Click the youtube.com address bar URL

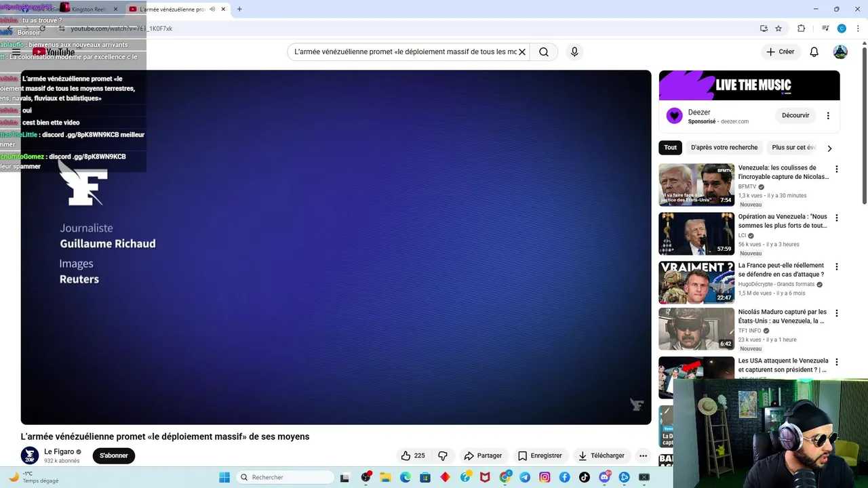(121, 28)
